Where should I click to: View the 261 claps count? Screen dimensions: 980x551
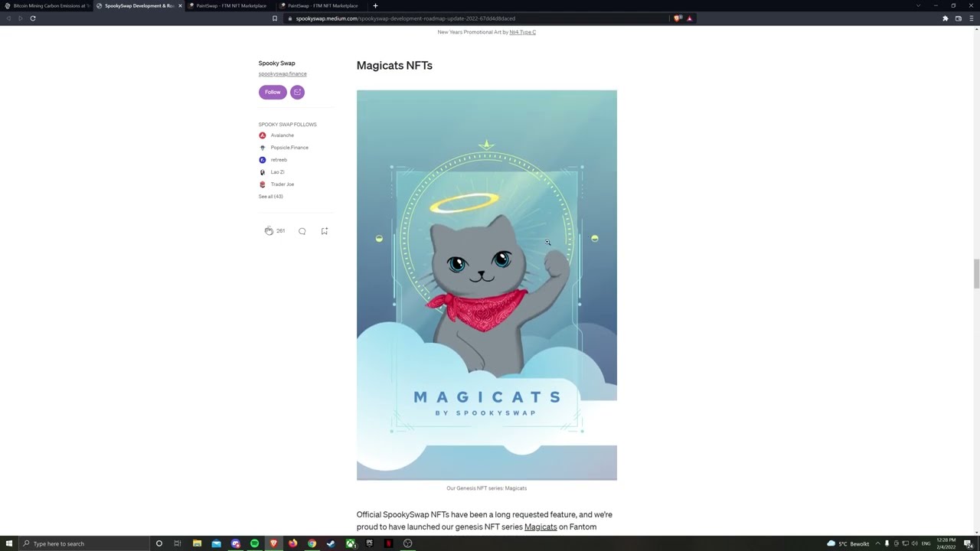pos(281,231)
